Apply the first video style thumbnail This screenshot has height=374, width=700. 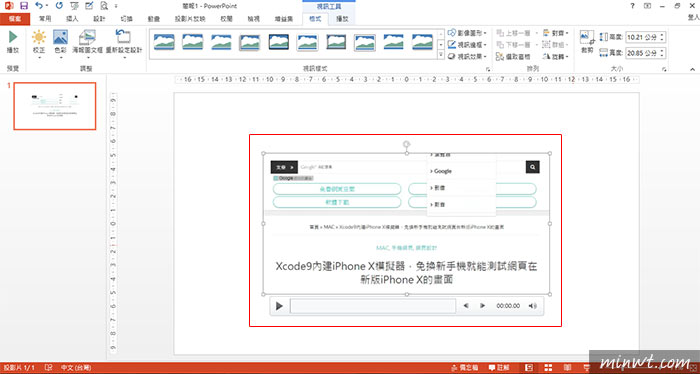pos(164,42)
